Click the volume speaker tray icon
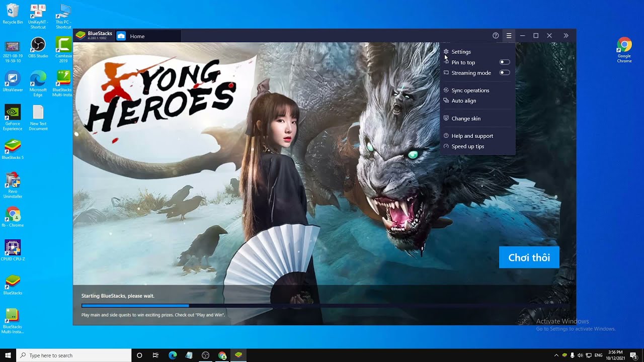This screenshot has width=644, height=362. pos(580,355)
